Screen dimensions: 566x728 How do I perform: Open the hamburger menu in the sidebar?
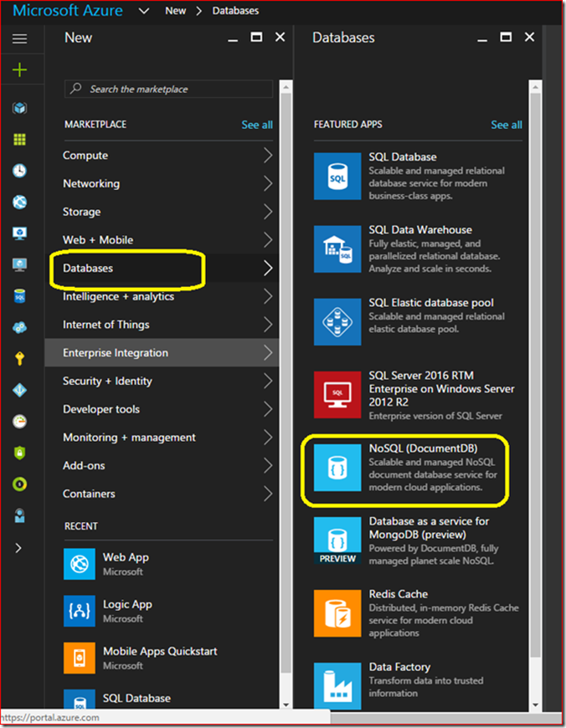tap(19, 38)
